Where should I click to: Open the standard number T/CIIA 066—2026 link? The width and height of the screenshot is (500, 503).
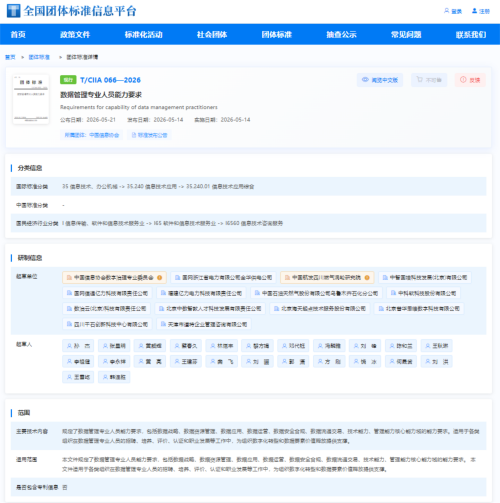click(110, 80)
